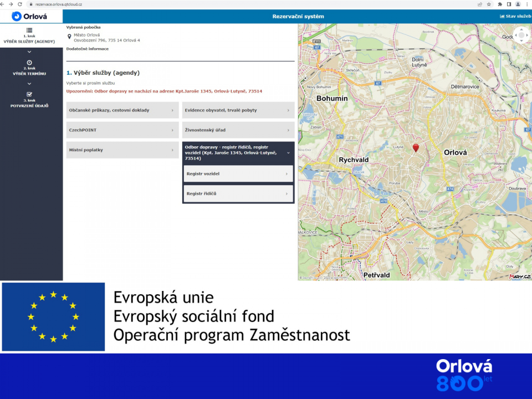
Task: Click Dolní Lutyně label on map
Action: (419, 62)
